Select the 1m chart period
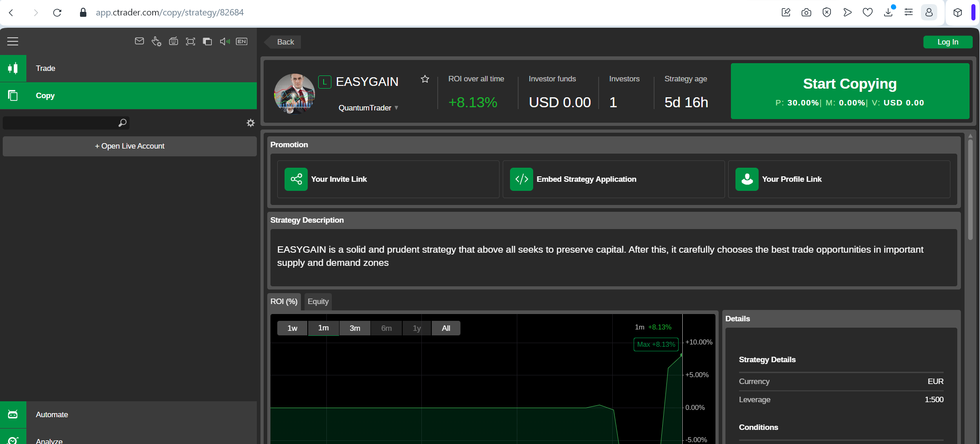 coord(324,328)
